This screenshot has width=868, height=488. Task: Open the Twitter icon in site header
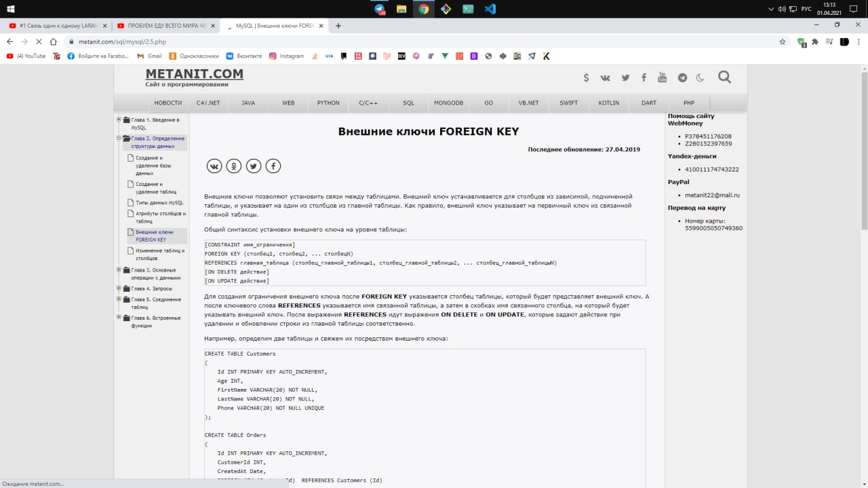(625, 77)
